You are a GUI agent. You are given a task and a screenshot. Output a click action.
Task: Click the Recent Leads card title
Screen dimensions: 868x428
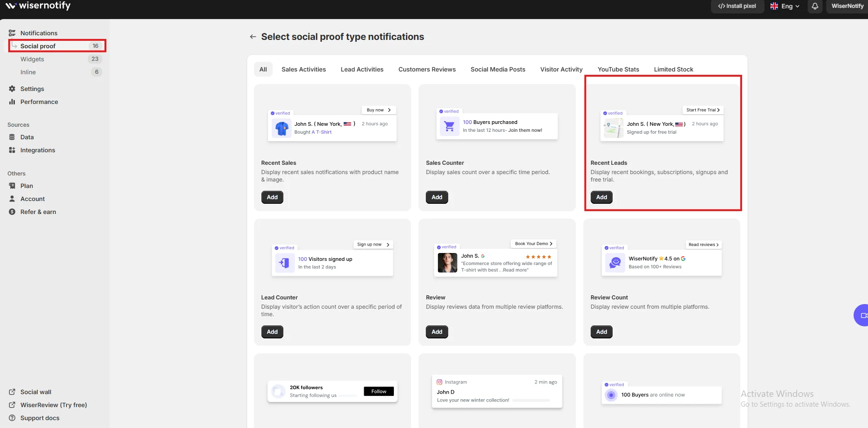point(608,163)
